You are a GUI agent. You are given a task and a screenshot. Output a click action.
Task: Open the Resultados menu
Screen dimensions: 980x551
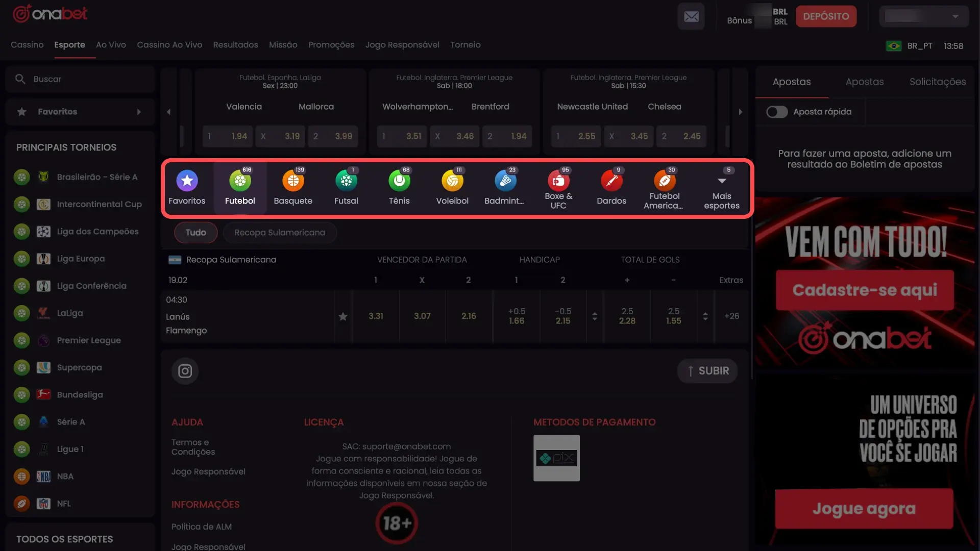235,45
